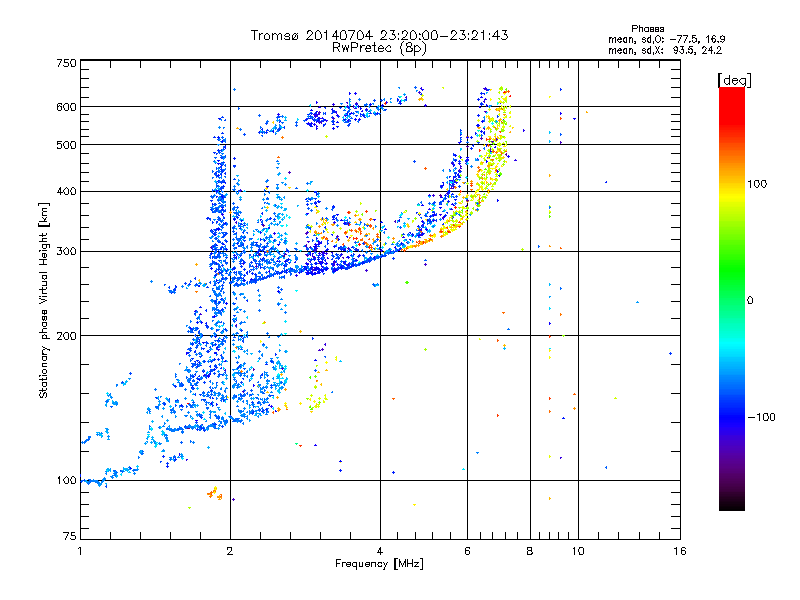Click the orange echo cluster below 100 km

[214, 493]
